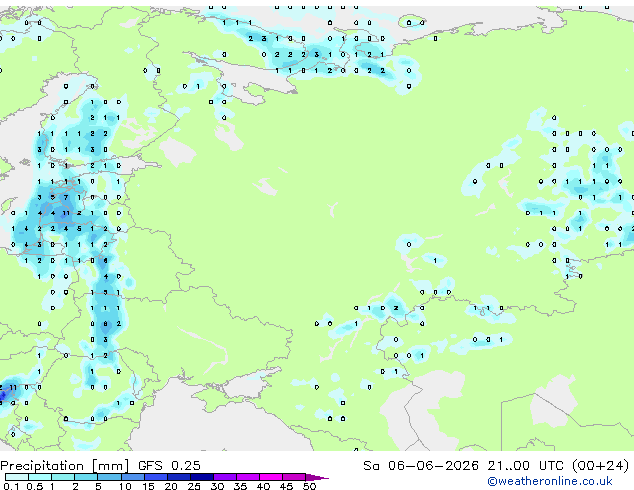Open the weatheronline.co.uk copyright link
The width and height of the screenshot is (634, 490).
click(550, 481)
